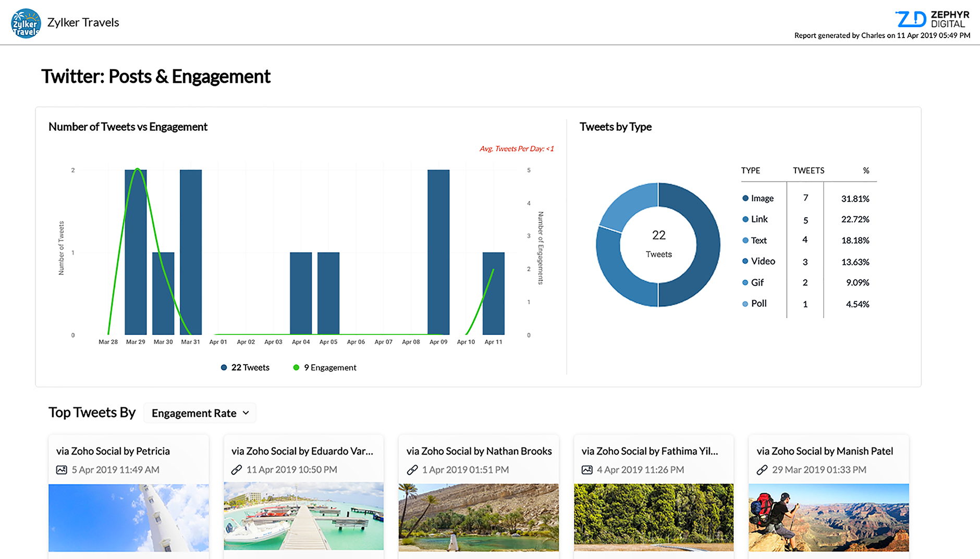Click the '11 Apr 2019 10:50 PM' timestamp
Viewport: 980px width, 559px height.
click(x=292, y=470)
